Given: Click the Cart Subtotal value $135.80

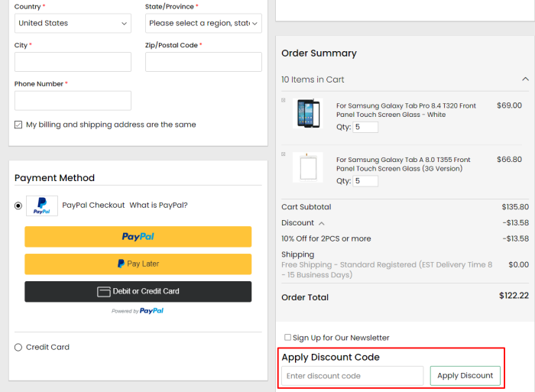Looking at the screenshot, I should 515,207.
